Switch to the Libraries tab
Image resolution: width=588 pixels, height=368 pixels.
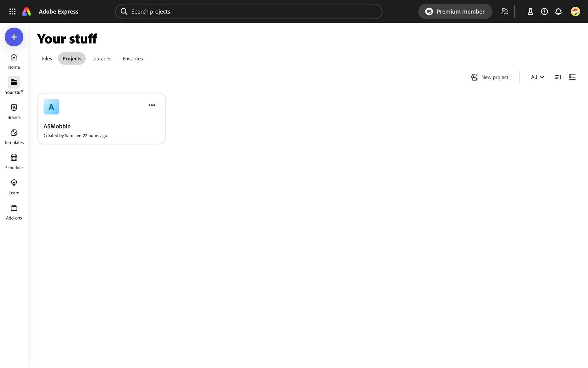(102, 59)
